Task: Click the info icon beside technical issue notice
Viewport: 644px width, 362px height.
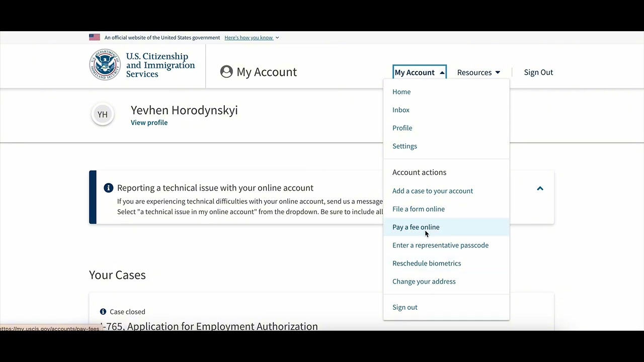Action: pyautogui.click(x=108, y=188)
